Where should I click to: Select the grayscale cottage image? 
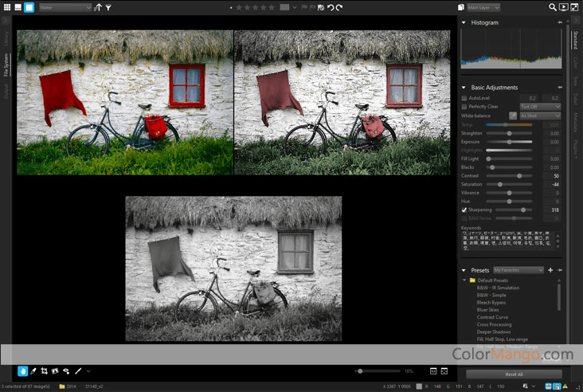pos(233,268)
